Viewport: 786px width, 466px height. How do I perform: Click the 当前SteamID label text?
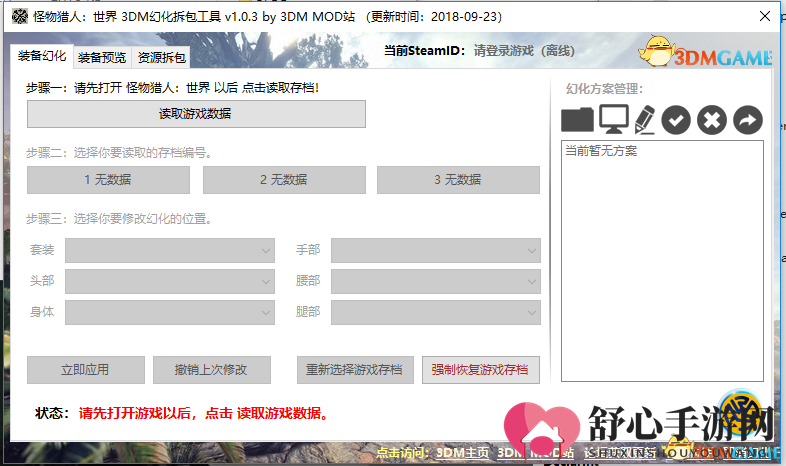[425, 51]
